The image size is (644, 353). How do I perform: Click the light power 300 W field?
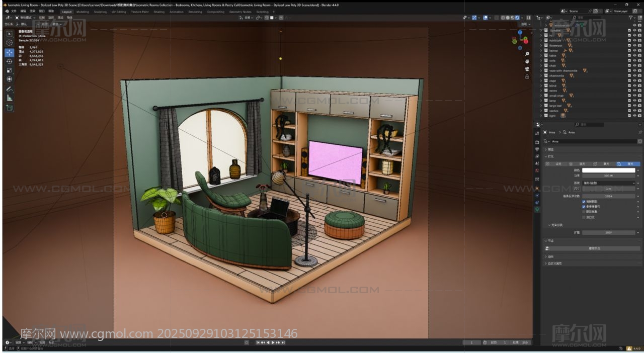pos(609,176)
